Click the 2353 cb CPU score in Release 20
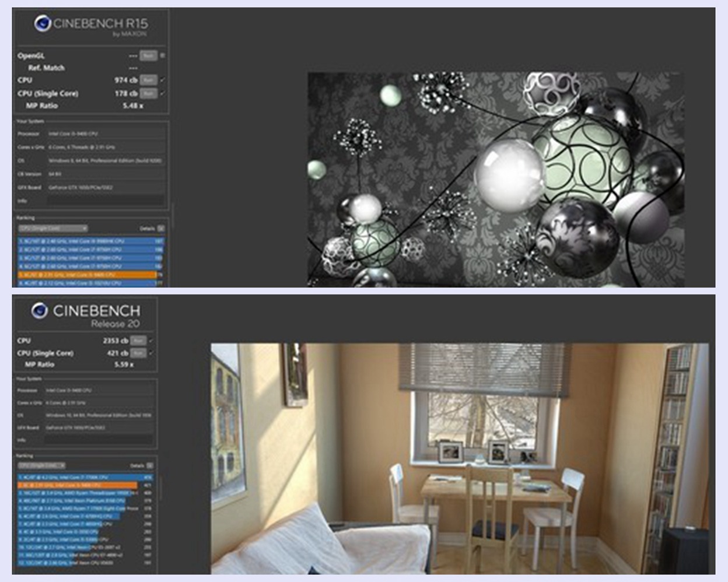The width and height of the screenshot is (728, 582). tap(116, 341)
